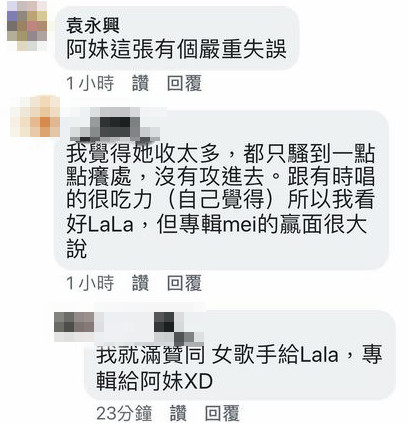Click the line 好LaLa，但專輯mei的贏面很大
This screenshot has width=407, height=423.
216,224
